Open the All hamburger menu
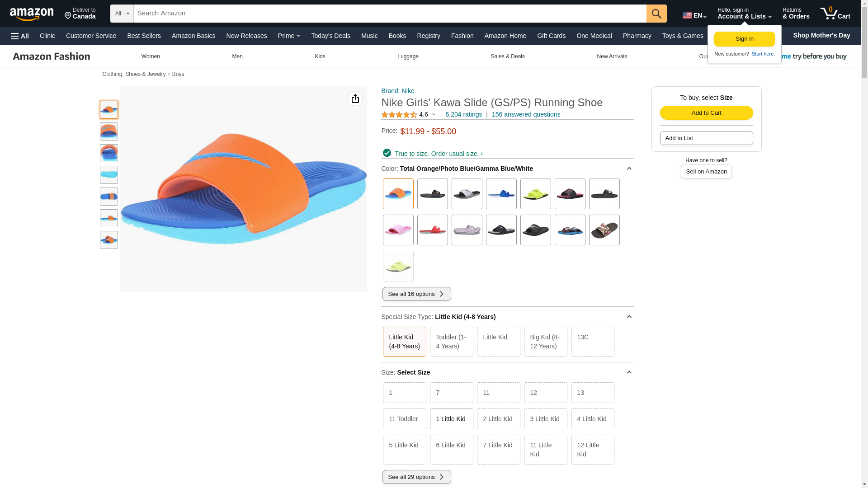Screen dimensions: 868x488 pyautogui.click(x=20, y=36)
